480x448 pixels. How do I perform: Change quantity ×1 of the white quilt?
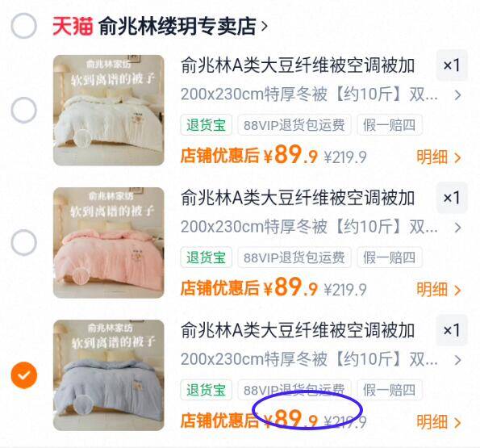pos(452,65)
